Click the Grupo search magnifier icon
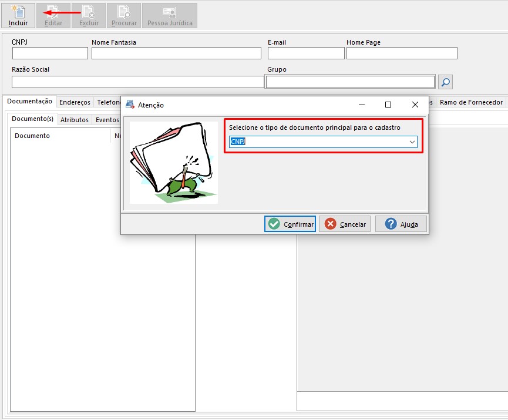Viewport: 508px width, 420px height. click(446, 82)
